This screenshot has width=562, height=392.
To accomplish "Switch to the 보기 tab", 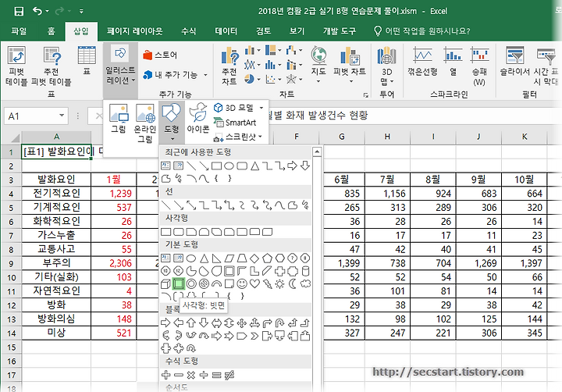I will pos(297,31).
